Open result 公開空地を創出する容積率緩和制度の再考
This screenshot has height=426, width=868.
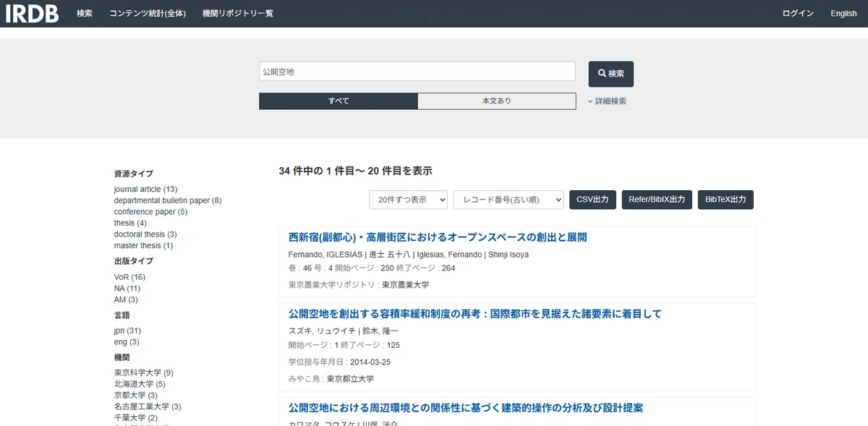[x=475, y=314]
